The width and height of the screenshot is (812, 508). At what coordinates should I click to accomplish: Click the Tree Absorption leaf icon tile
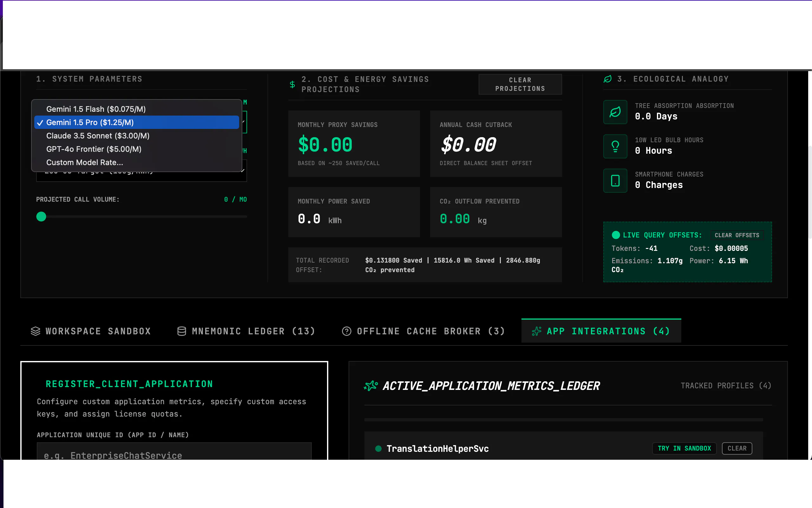(615, 112)
